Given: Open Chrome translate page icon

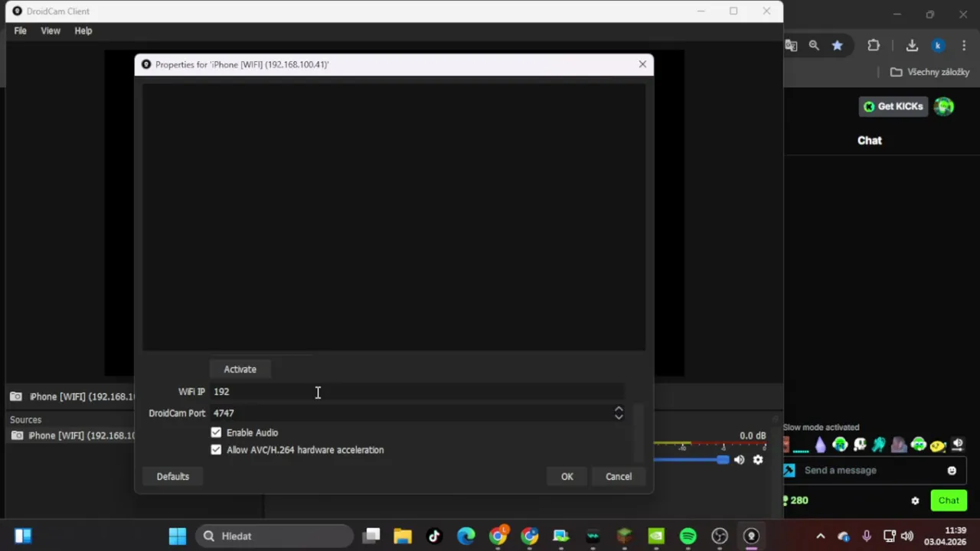Looking at the screenshot, I should (x=791, y=45).
